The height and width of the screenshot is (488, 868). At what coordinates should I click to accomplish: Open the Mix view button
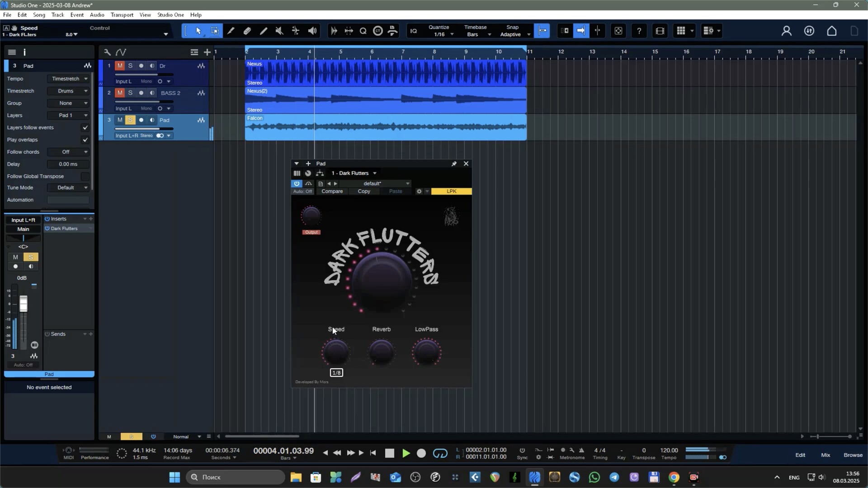click(826, 455)
